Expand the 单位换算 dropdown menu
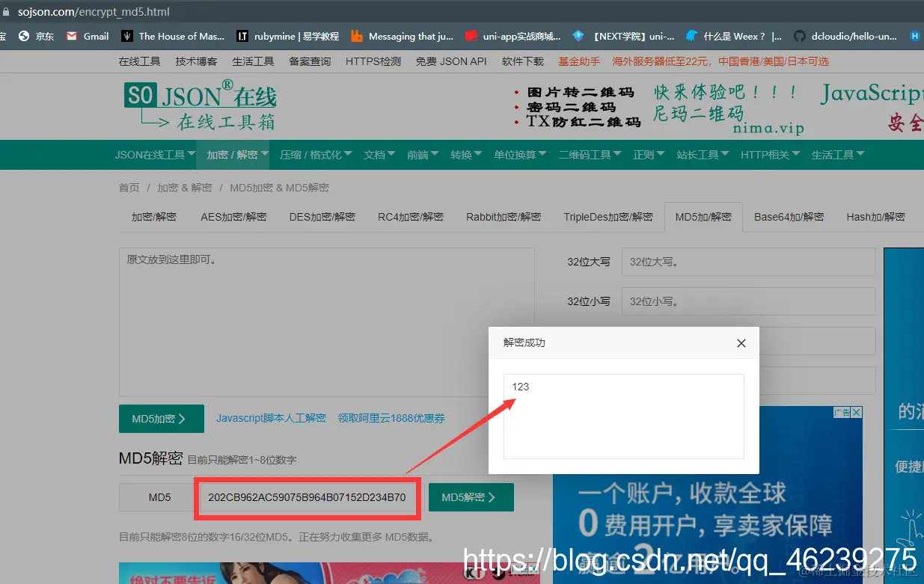 (x=518, y=155)
